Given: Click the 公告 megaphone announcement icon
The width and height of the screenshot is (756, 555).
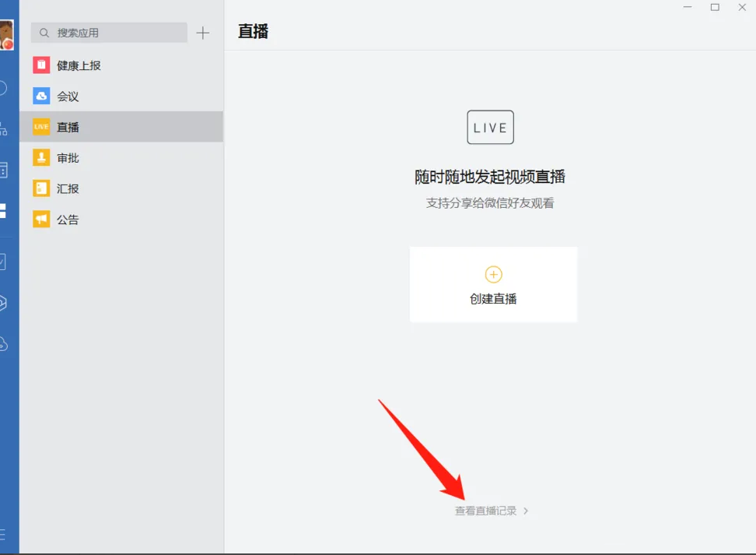Looking at the screenshot, I should point(40,219).
